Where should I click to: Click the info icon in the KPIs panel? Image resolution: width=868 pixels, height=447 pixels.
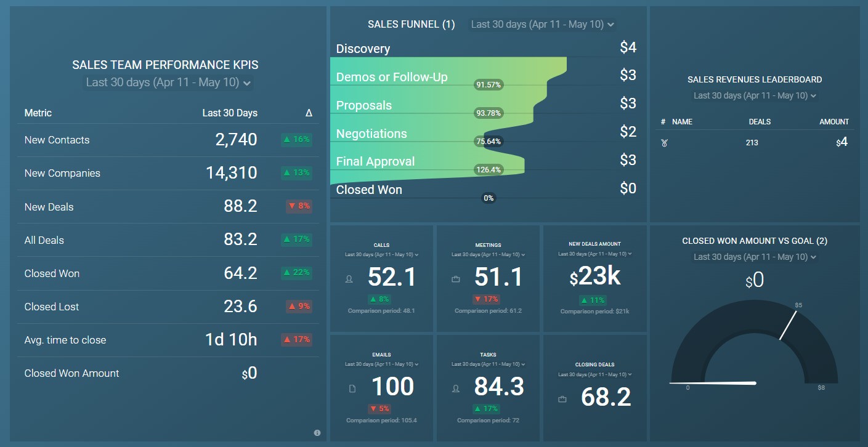click(317, 433)
